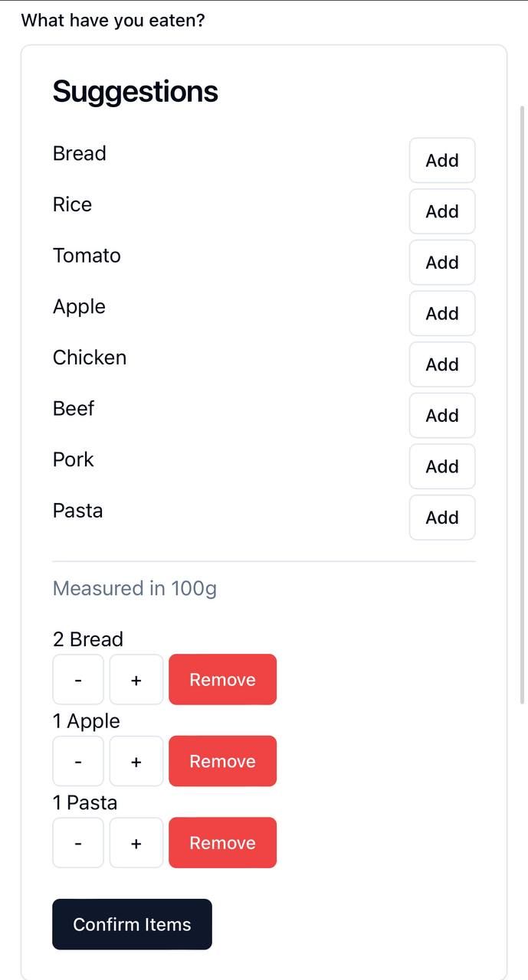This screenshot has width=528, height=980.
Task: Add Tomato from suggestions list
Action: [x=442, y=263]
